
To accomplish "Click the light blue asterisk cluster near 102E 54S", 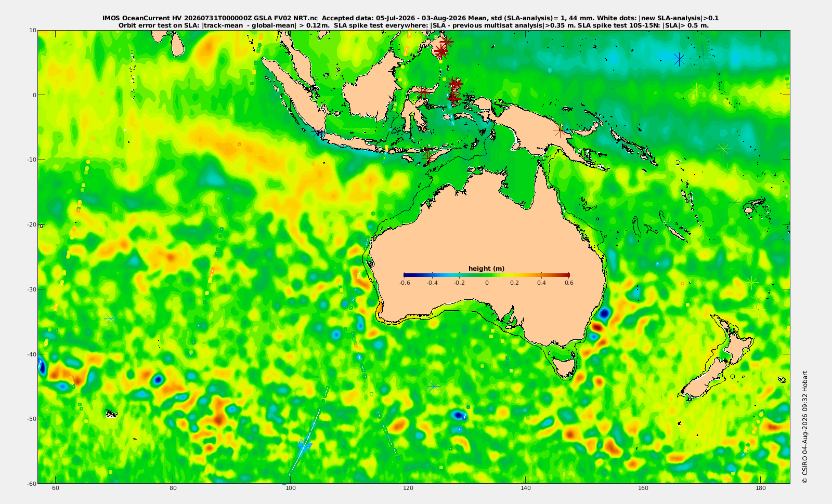I will click(305, 445).
